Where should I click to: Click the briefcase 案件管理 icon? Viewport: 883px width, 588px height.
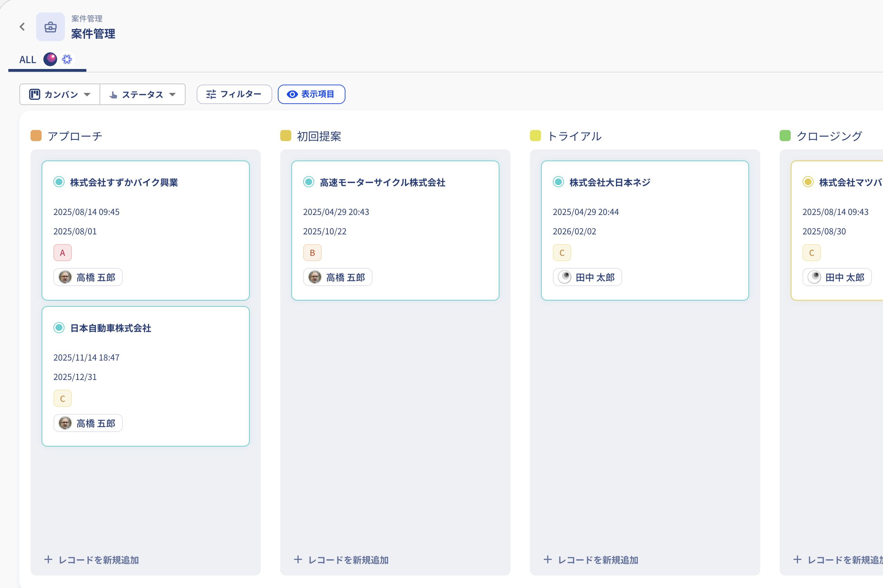(x=50, y=27)
